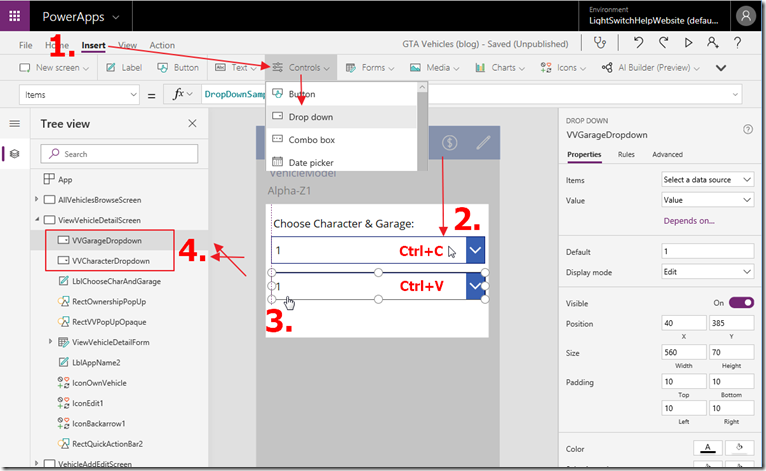Expand ViewVehicleDetailForm tree node
The width and height of the screenshot is (766, 471).
coord(50,342)
